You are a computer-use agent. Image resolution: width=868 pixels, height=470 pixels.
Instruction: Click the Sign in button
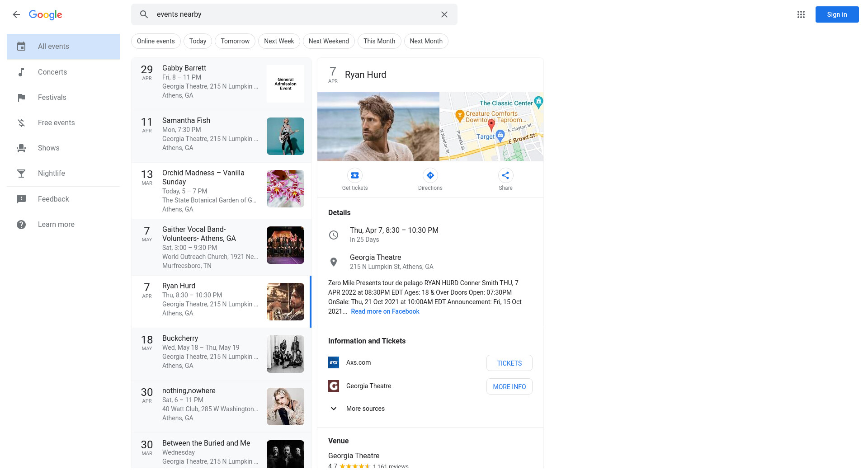(837, 14)
